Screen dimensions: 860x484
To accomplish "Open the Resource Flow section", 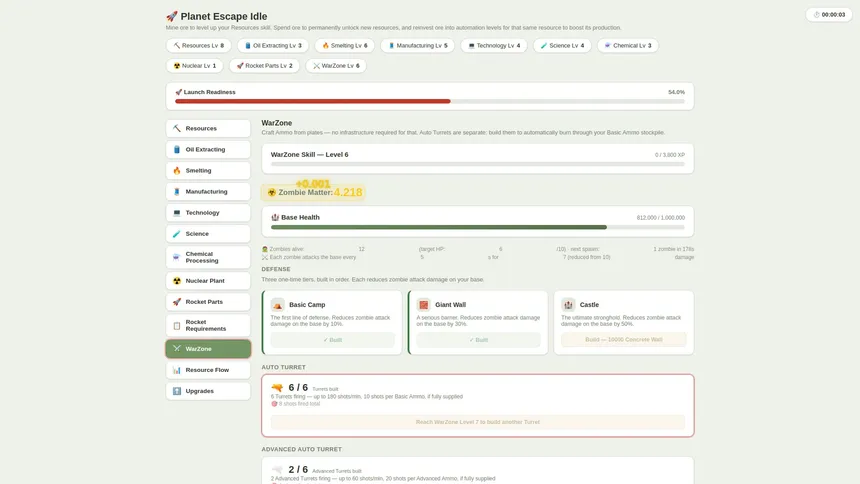I will tap(208, 370).
